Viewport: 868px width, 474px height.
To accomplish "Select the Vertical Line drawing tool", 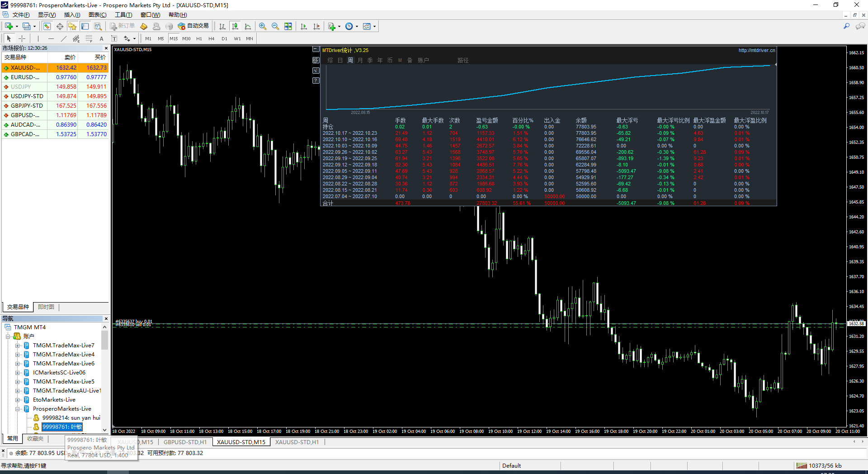I will pos(38,38).
